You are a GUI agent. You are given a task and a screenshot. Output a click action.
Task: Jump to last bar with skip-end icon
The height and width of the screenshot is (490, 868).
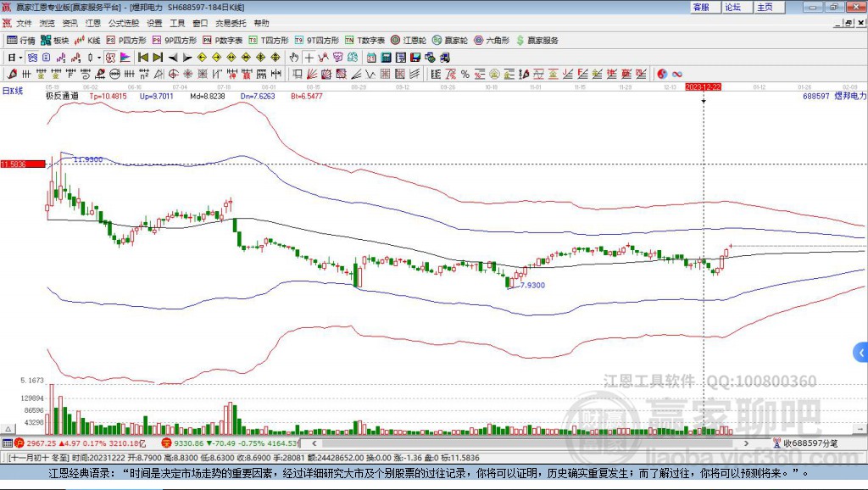point(158,58)
